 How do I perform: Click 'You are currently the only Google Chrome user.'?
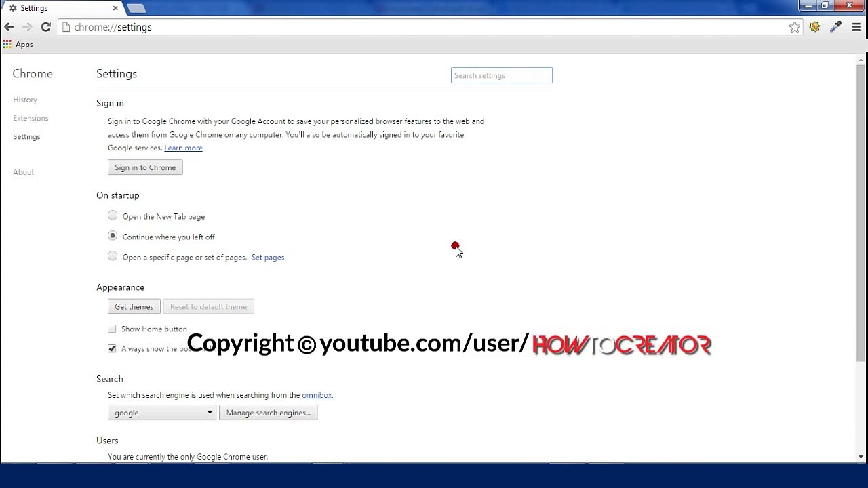(x=188, y=457)
